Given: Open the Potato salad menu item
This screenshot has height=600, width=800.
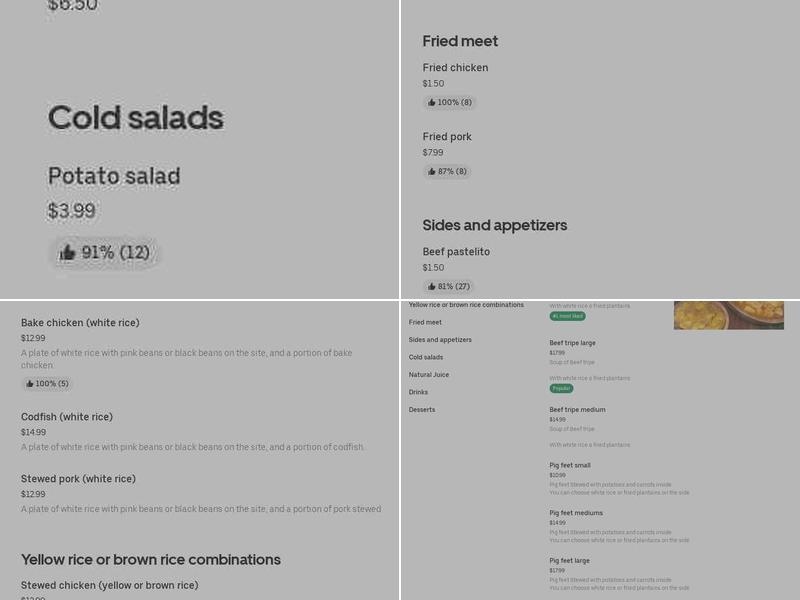Looking at the screenshot, I should (x=114, y=177).
